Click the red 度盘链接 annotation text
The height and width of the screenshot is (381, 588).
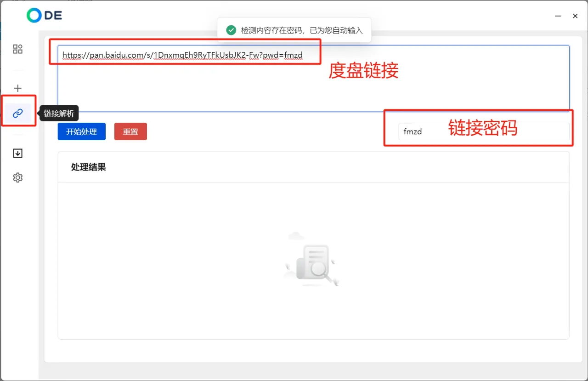(363, 71)
